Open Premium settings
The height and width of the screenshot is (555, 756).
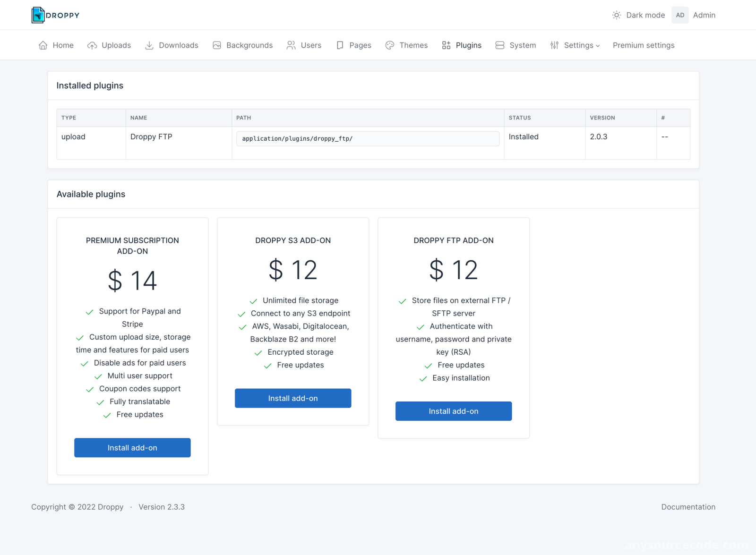(x=644, y=45)
